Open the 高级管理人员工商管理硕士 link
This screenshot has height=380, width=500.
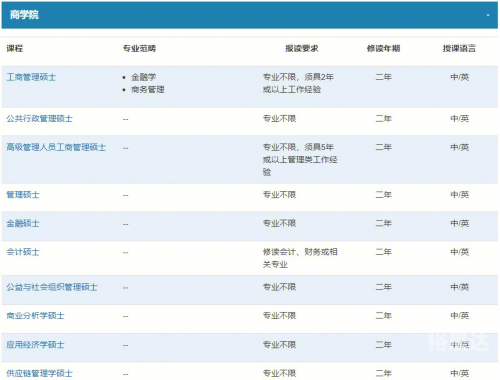point(56,147)
